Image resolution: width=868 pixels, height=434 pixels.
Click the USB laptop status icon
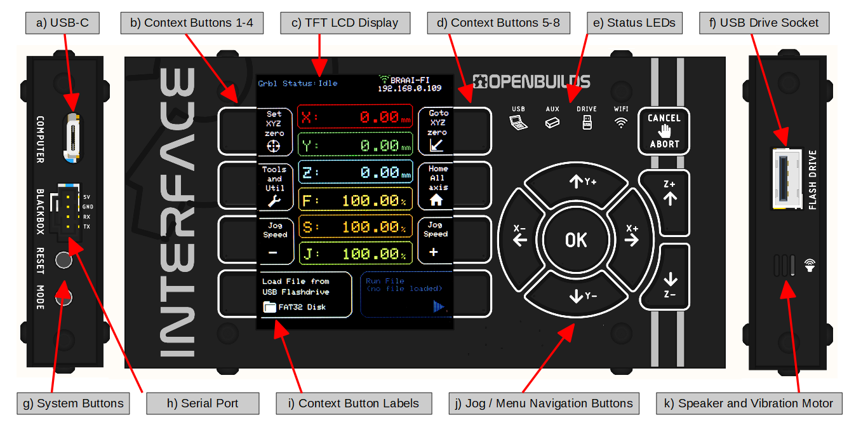(518, 123)
